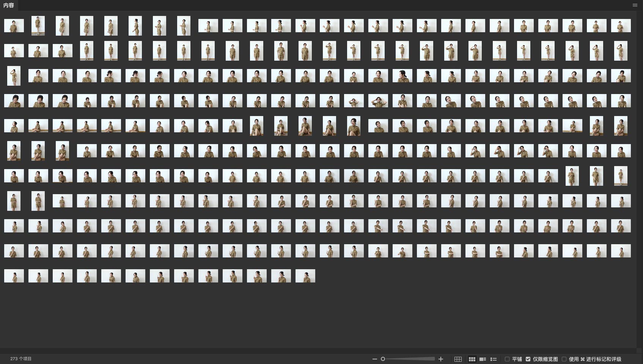Click the last thumbnail in the top row
This screenshot has height=364, width=643.
pyautogui.click(x=621, y=26)
